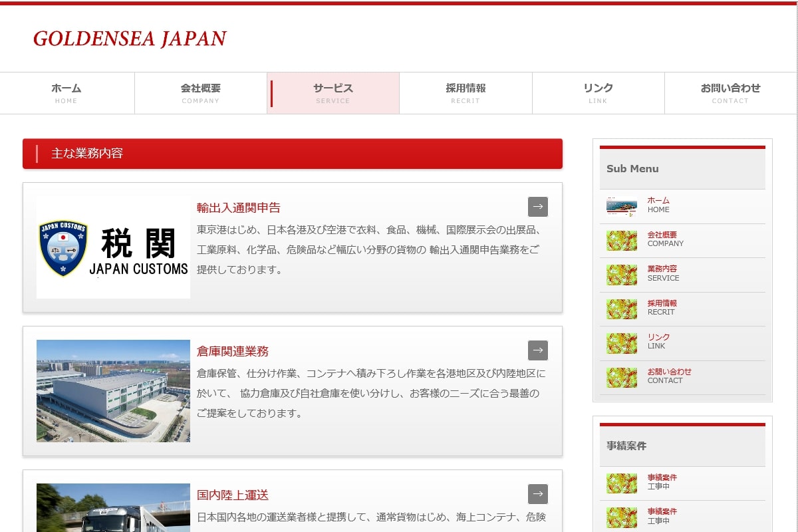
Task: Click the ホーム thumbnail icon in Sub Menu
Action: (x=622, y=206)
